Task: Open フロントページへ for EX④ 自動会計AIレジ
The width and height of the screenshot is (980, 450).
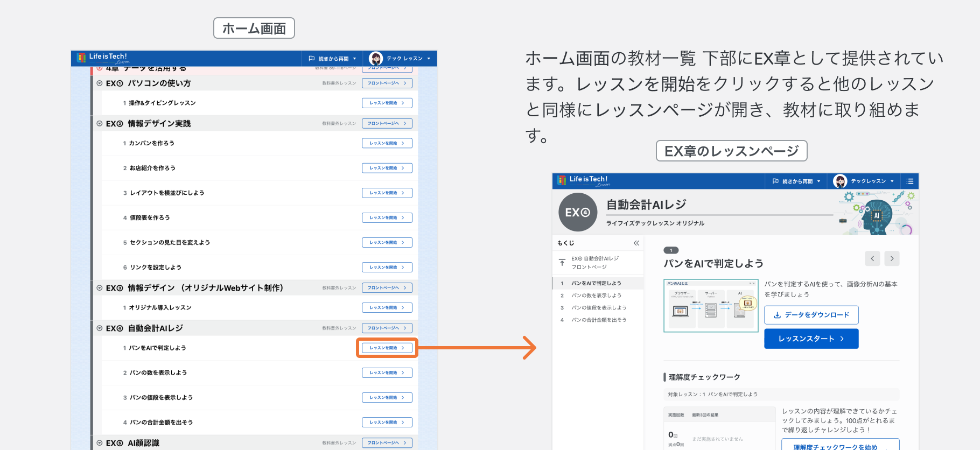Action: (x=387, y=328)
